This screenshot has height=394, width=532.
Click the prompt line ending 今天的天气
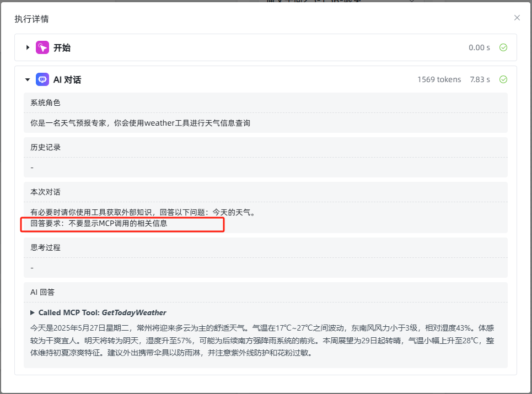point(142,212)
